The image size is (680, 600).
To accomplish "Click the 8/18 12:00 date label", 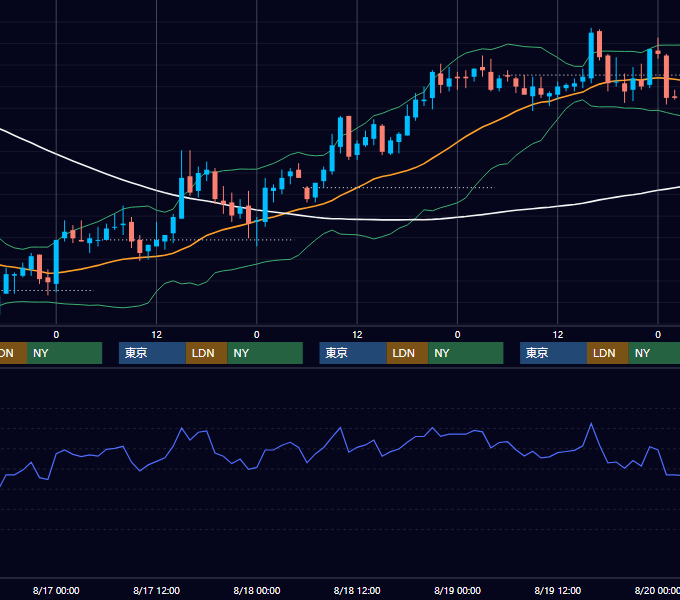I will (x=357, y=590).
